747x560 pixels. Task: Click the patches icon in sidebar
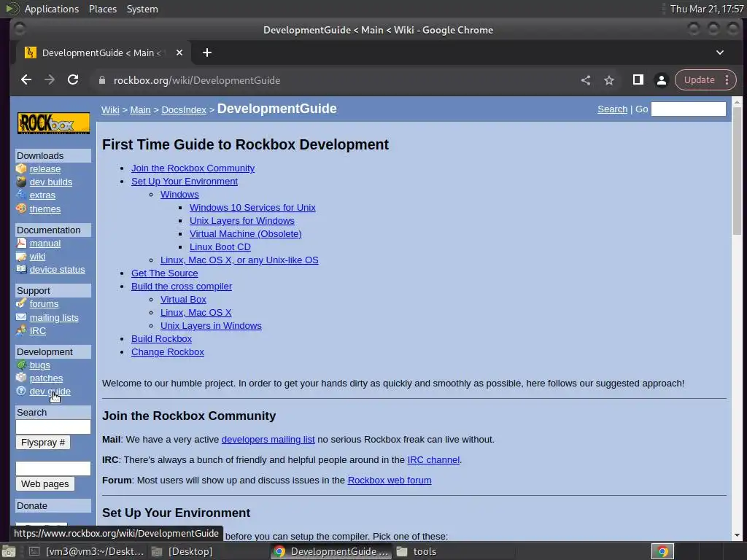(21, 378)
